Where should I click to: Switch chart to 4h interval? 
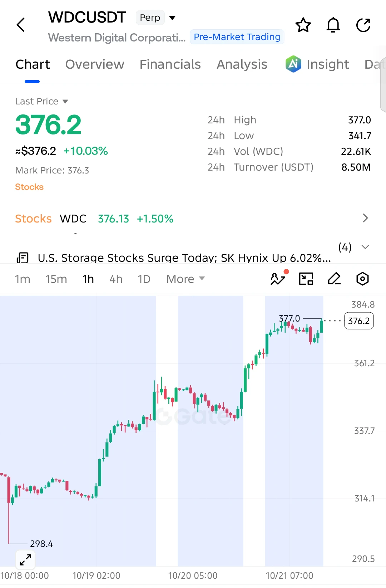coord(116,279)
